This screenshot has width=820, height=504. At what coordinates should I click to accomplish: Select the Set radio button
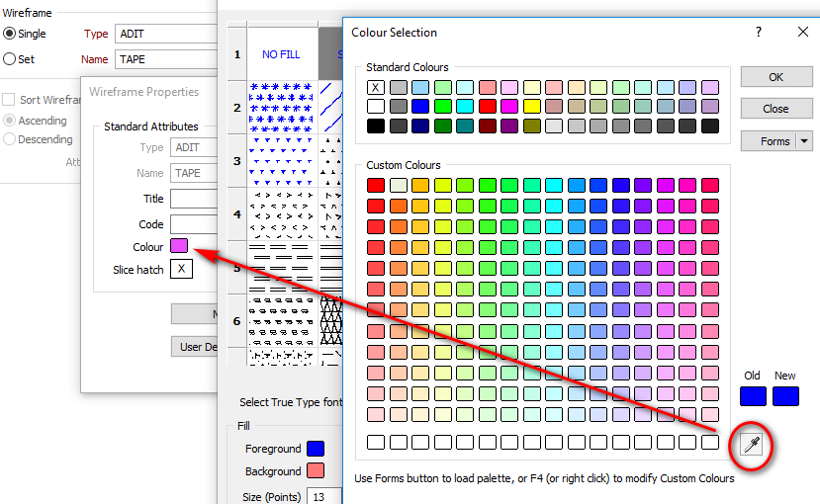coord(10,59)
